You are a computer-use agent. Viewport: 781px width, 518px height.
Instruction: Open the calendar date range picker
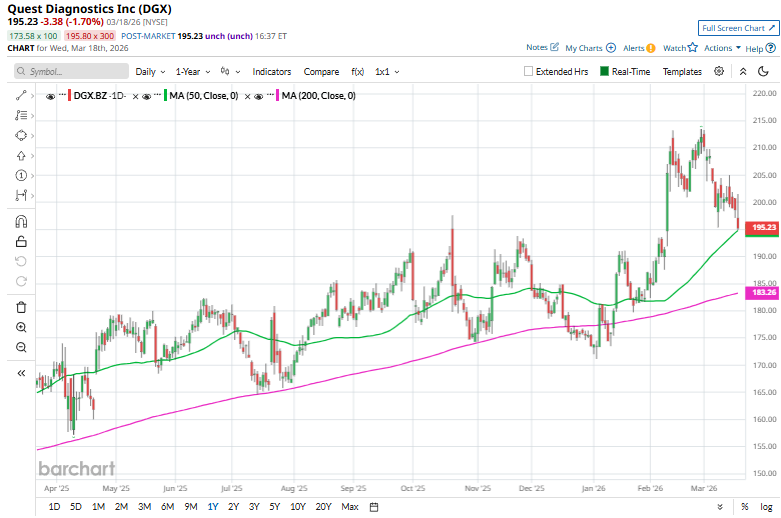coord(373,507)
